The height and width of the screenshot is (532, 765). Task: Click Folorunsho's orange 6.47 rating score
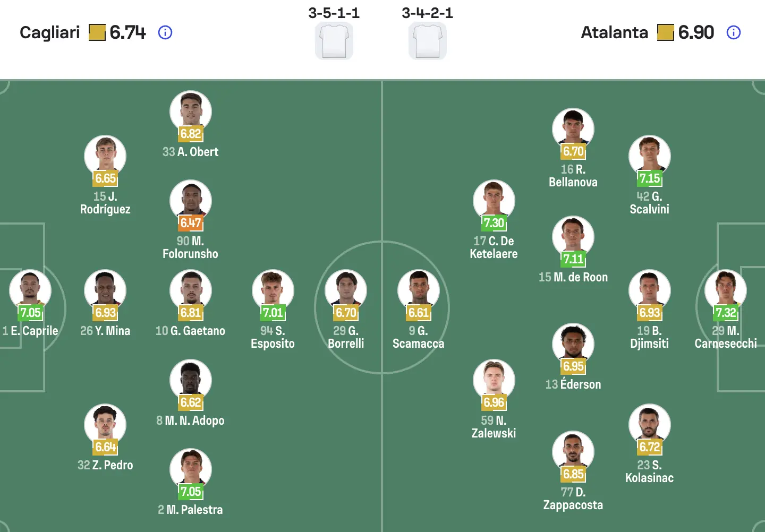pos(190,223)
